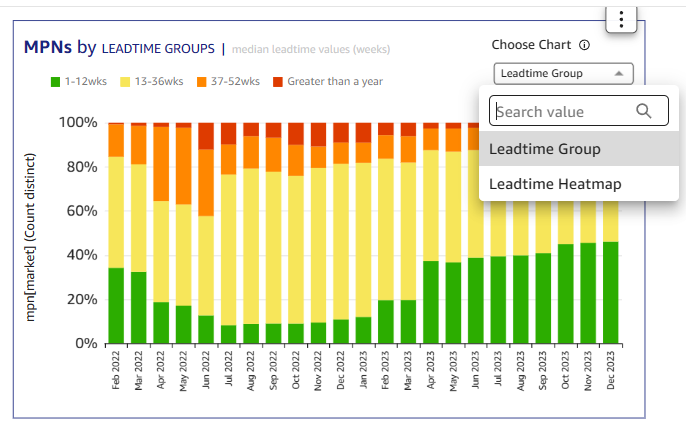Click the search magnifier icon

click(x=644, y=111)
